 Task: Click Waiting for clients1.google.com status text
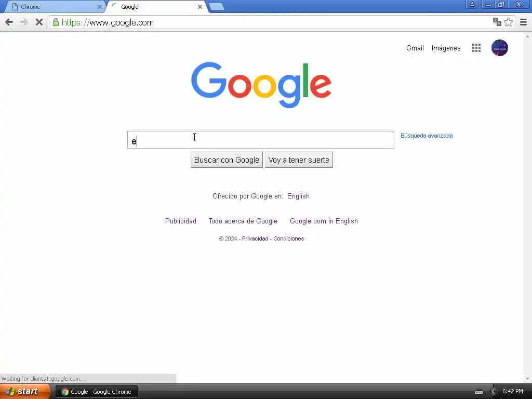(x=44, y=379)
